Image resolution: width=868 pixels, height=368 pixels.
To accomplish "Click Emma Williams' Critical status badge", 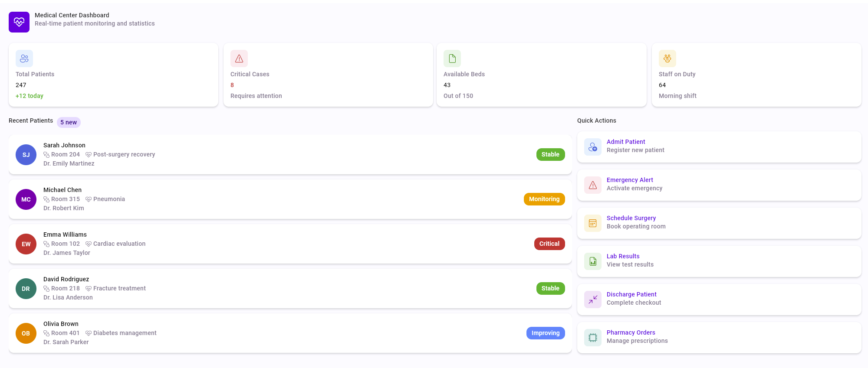I will pyautogui.click(x=549, y=244).
